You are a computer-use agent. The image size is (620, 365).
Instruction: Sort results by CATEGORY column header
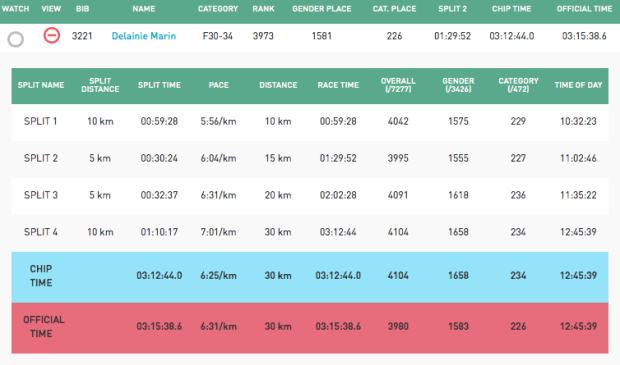coord(218,9)
